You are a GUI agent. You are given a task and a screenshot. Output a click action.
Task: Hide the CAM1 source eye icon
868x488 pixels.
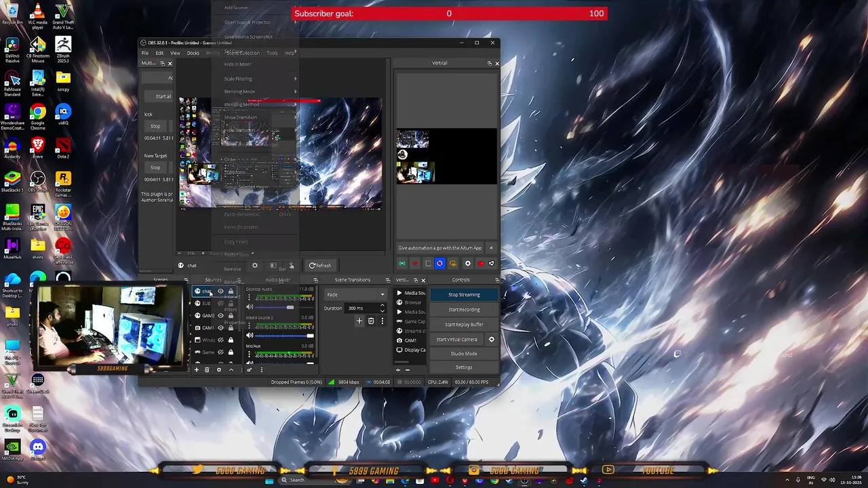pos(220,328)
